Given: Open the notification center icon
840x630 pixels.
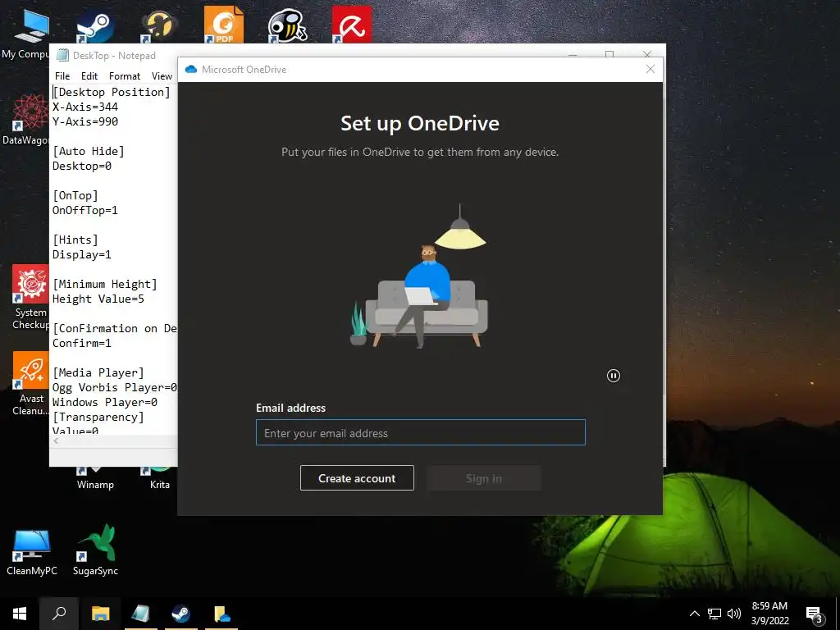Looking at the screenshot, I should click(815, 614).
